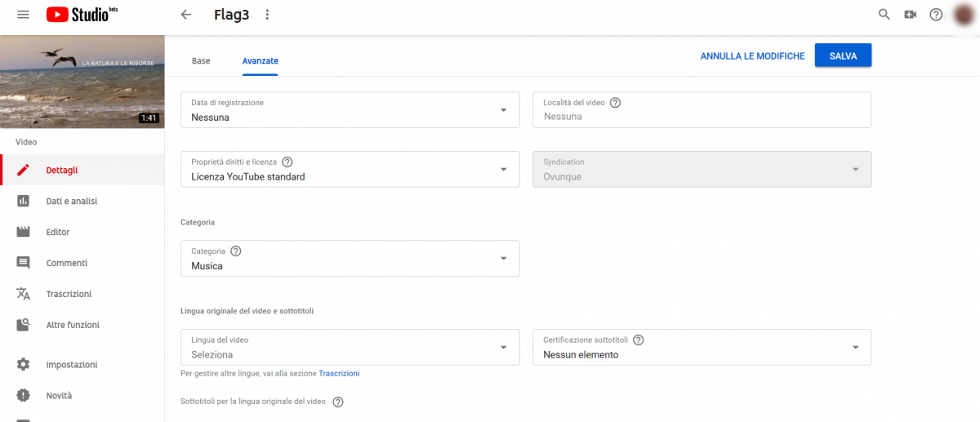Switch to the Base tab
Viewport: 980px width, 422px height.
pos(201,61)
